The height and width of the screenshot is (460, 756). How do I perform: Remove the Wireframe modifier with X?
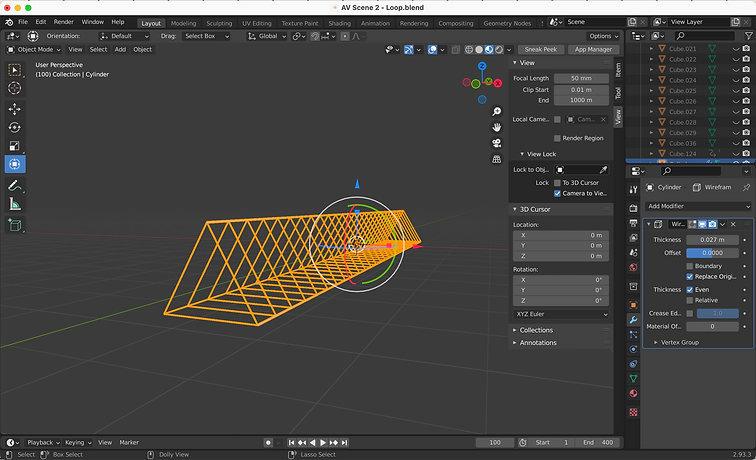733,225
